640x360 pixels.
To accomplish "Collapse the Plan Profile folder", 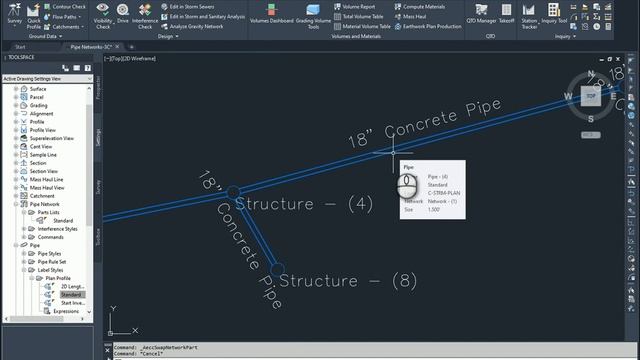I will coord(31,278).
